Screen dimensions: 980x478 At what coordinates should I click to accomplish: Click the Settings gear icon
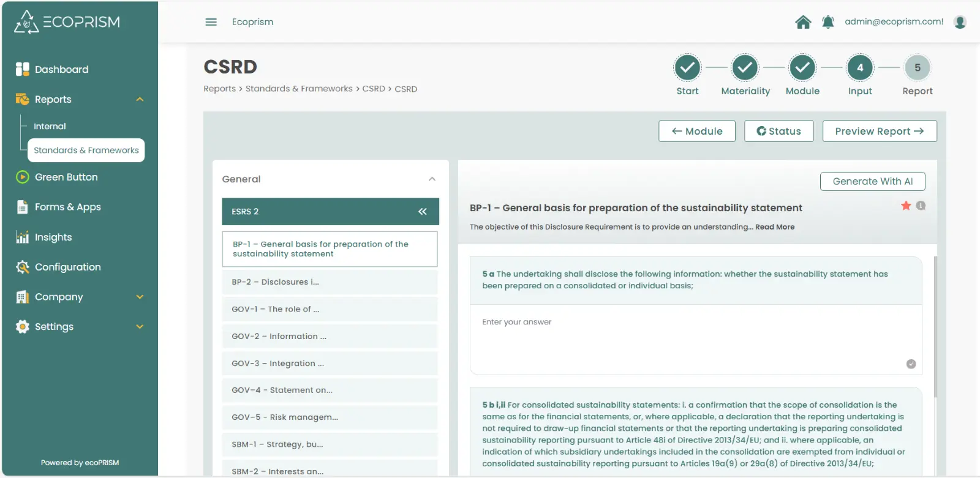(x=23, y=327)
